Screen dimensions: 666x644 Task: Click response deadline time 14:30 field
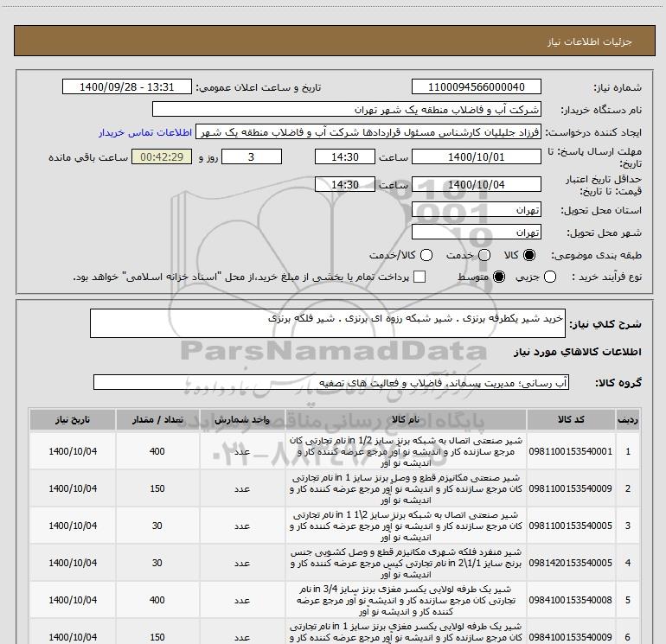[345, 156]
